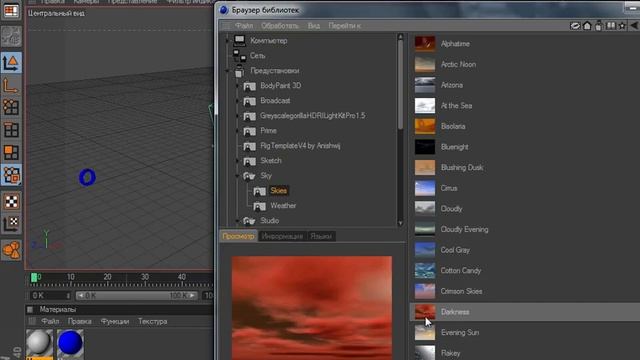Go back with the left arrow browser icon
Screen dimensions: 640x360
pyautogui.click(x=634, y=26)
